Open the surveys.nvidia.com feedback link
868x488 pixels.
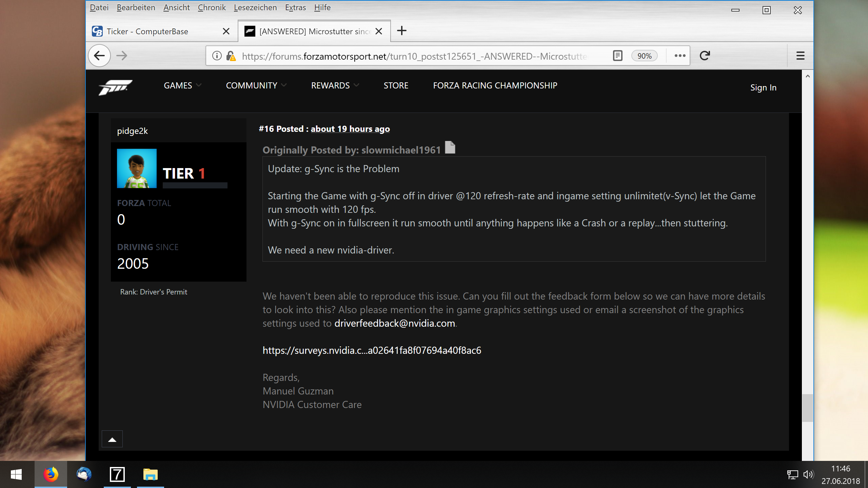tap(372, 350)
